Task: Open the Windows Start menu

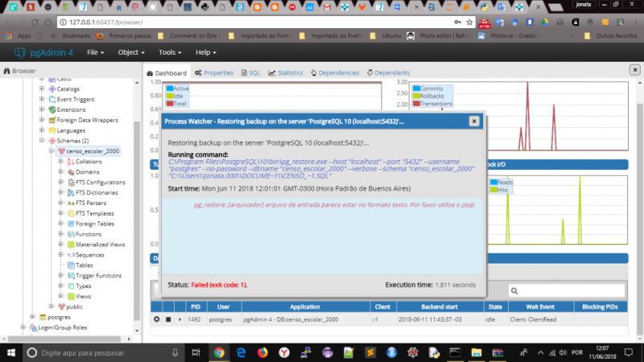Action: pos(11,352)
